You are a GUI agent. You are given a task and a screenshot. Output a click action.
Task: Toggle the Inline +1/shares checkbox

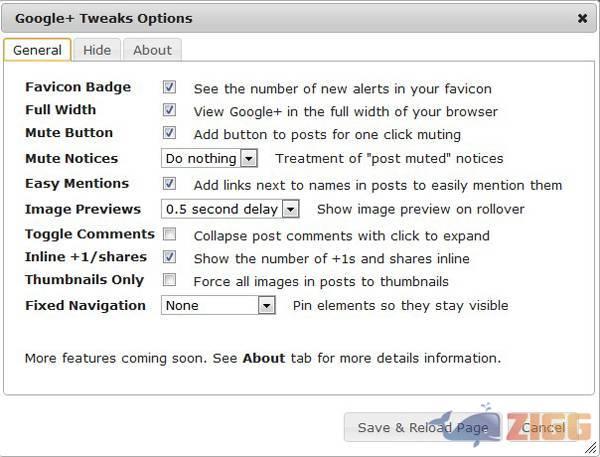170,257
